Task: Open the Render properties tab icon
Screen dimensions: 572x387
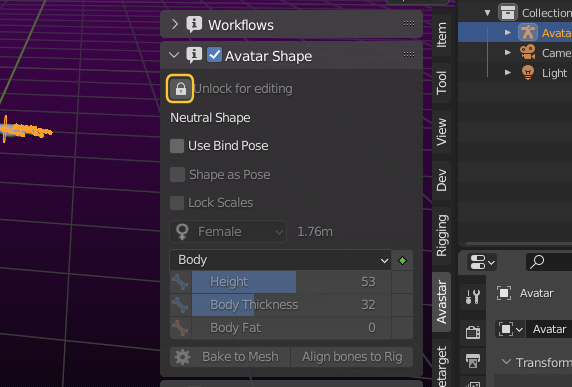Action: [x=473, y=332]
